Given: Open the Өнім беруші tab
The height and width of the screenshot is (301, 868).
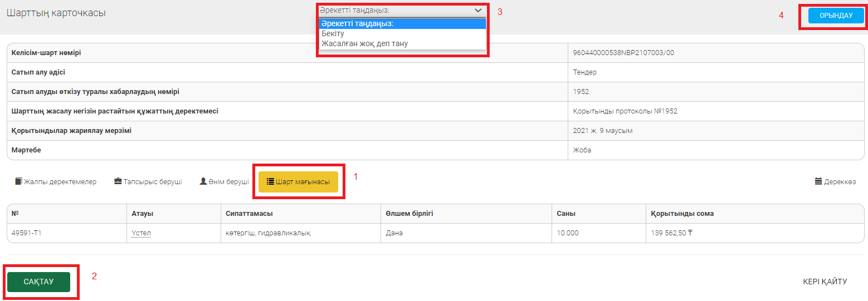Looking at the screenshot, I should tap(228, 182).
